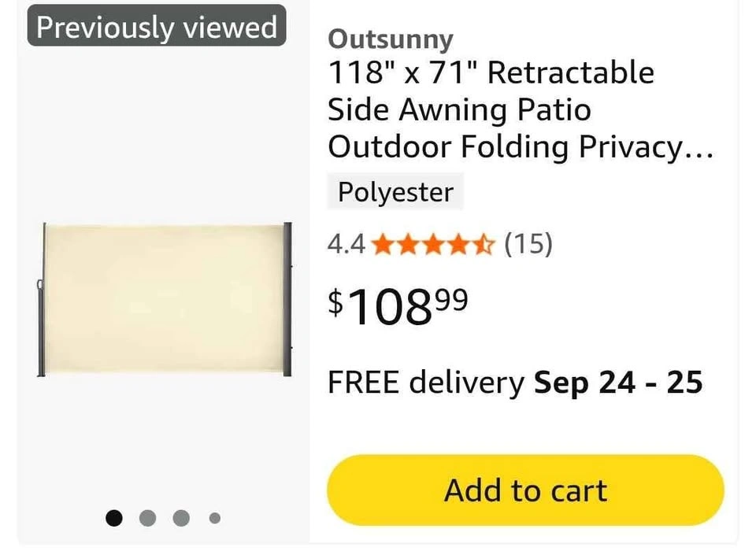756x551 pixels.
Task: Jump to the third carousel dot
Action: click(181, 517)
